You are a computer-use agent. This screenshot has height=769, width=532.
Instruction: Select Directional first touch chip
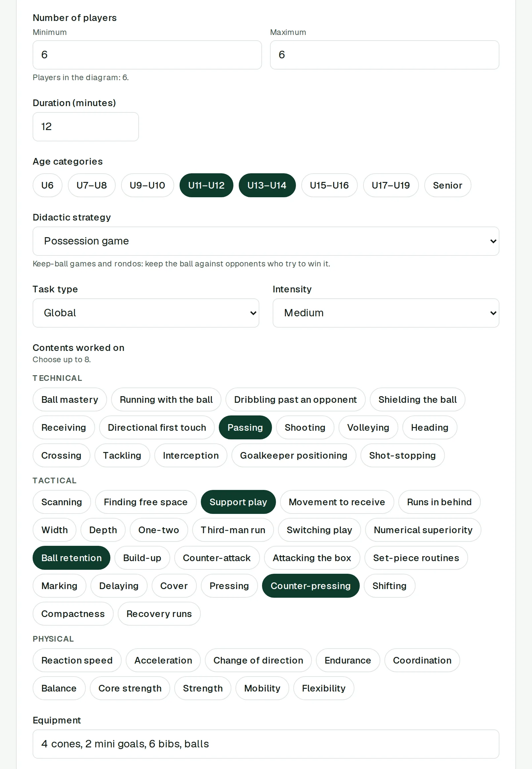[157, 427]
